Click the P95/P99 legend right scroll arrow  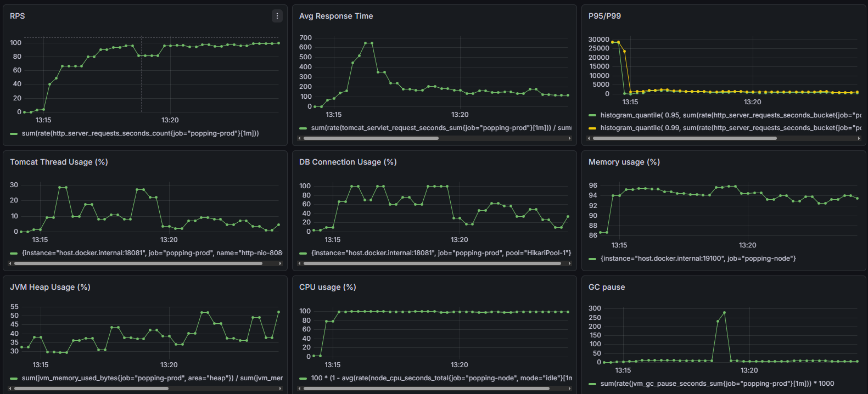tap(859, 138)
